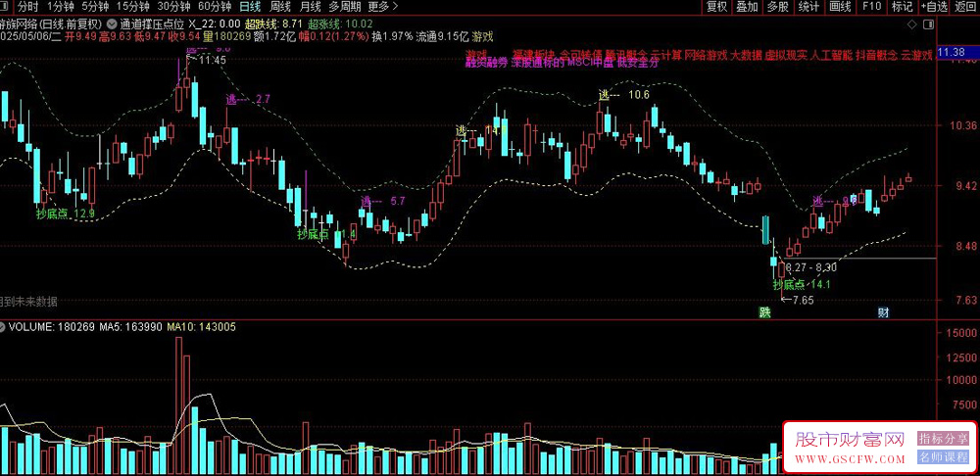Image resolution: width=980 pixels, height=476 pixels.
Task: Click the 超涨线 10.02 value
Action: tap(341, 24)
